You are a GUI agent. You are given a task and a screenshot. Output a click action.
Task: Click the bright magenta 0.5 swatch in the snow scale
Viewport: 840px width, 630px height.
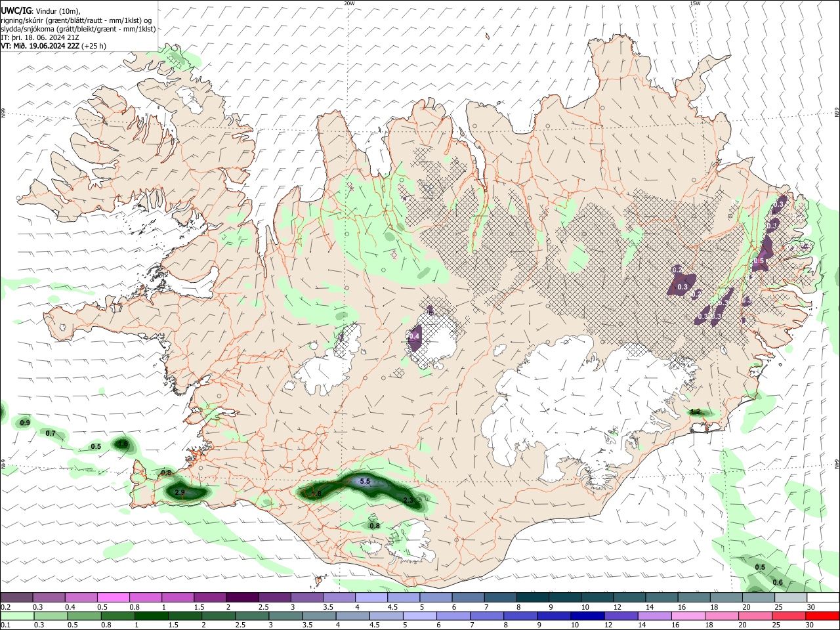[113, 597]
